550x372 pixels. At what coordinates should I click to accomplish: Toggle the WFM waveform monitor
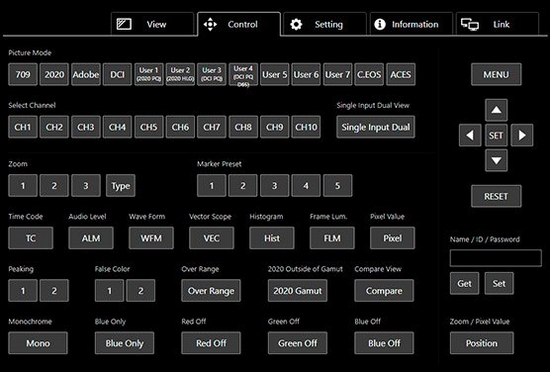(x=151, y=238)
